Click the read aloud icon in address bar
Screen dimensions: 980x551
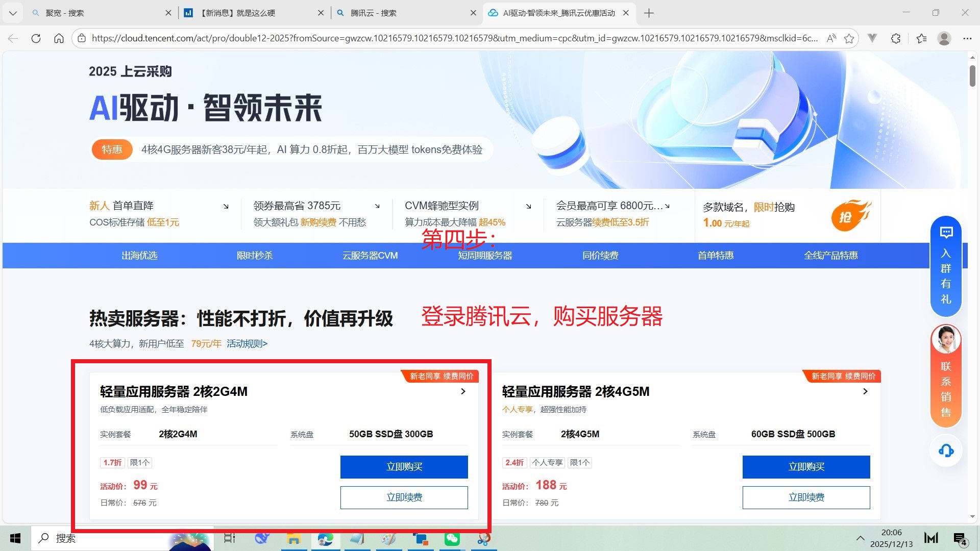pos(831,38)
